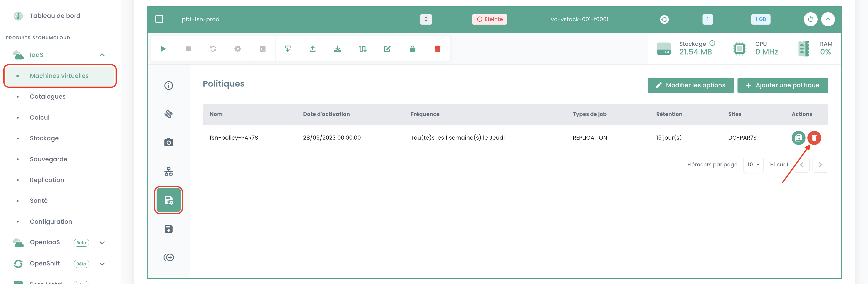This screenshot has height=284, width=868.
Task: Go to Replication in sidebar
Action: [x=47, y=180]
